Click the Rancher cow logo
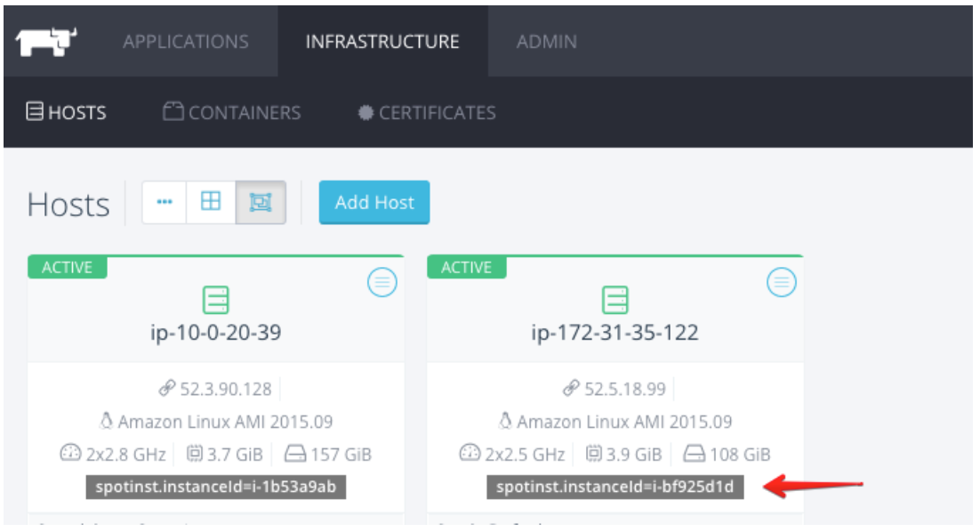980x532 pixels. [47, 43]
